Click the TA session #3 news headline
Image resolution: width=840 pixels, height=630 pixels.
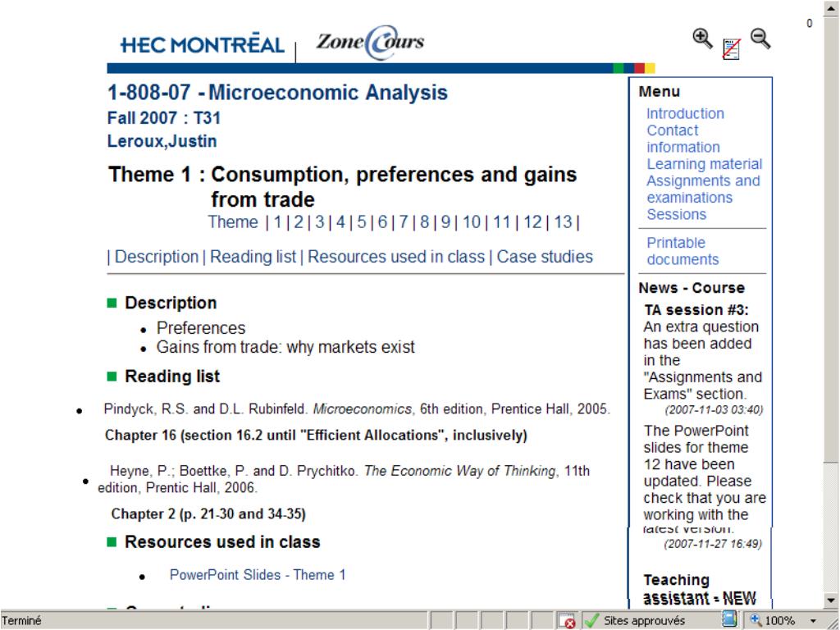(x=696, y=310)
